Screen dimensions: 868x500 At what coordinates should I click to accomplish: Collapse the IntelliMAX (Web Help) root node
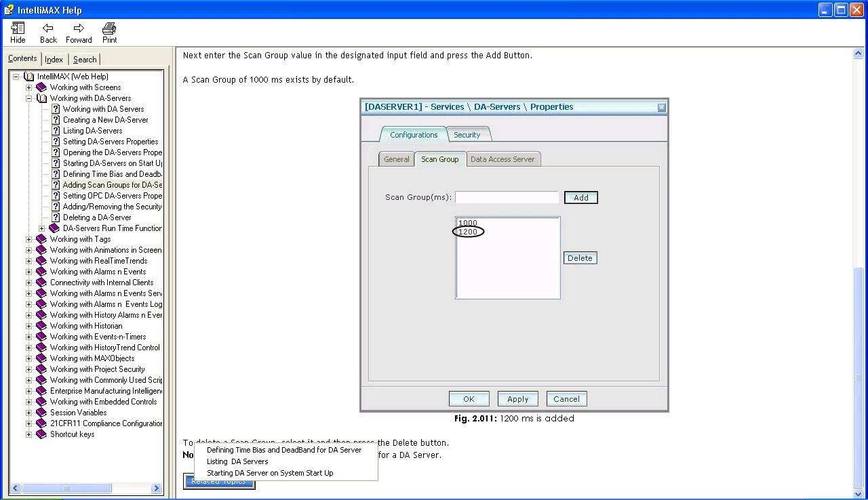tap(16, 77)
